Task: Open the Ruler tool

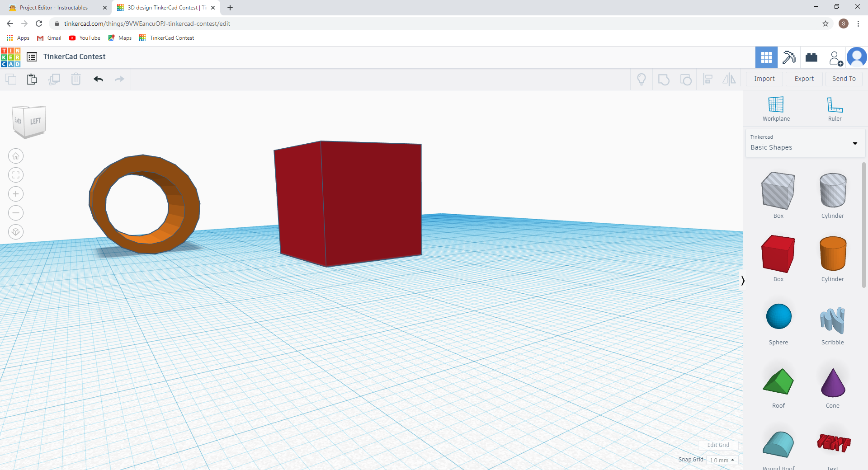Action: pyautogui.click(x=834, y=108)
